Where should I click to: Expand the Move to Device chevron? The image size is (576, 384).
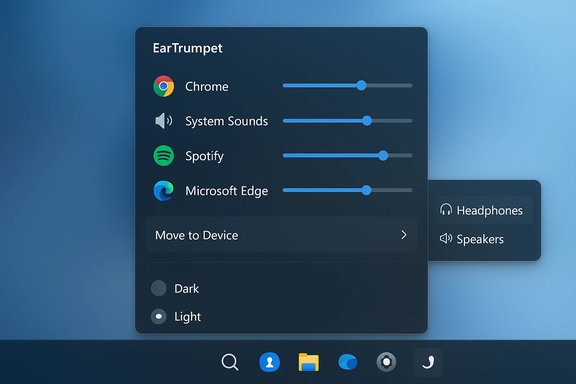[x=404, y=235]
